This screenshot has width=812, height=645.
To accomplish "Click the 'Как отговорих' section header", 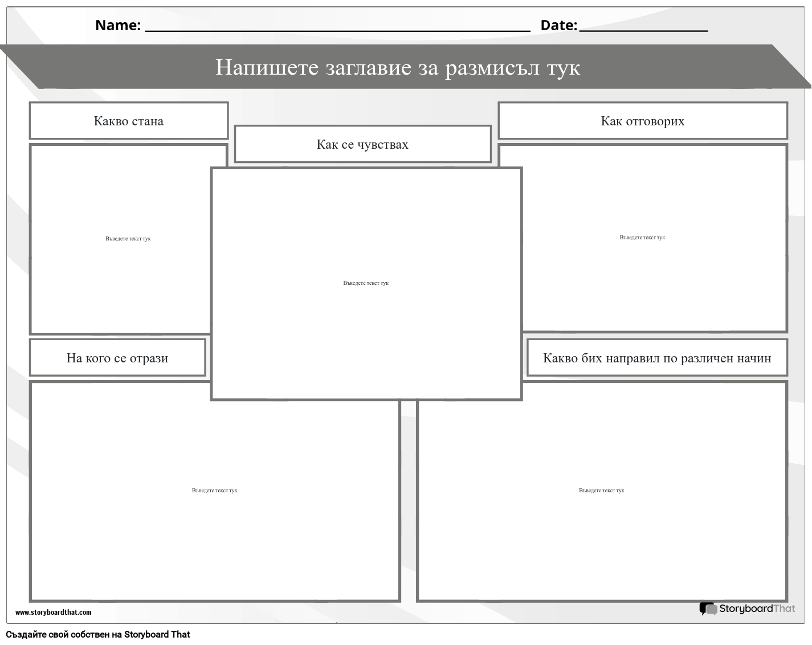I will click(643, 121).
